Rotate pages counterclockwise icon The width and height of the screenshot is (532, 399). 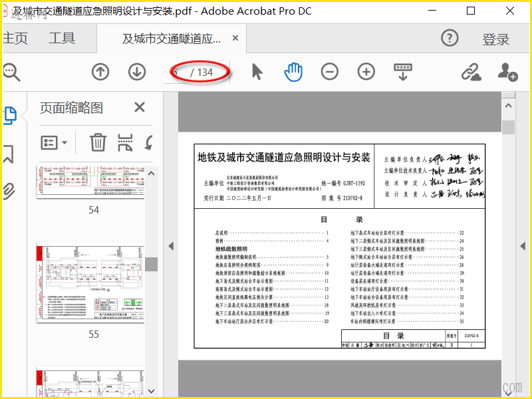tap(148, 142)
